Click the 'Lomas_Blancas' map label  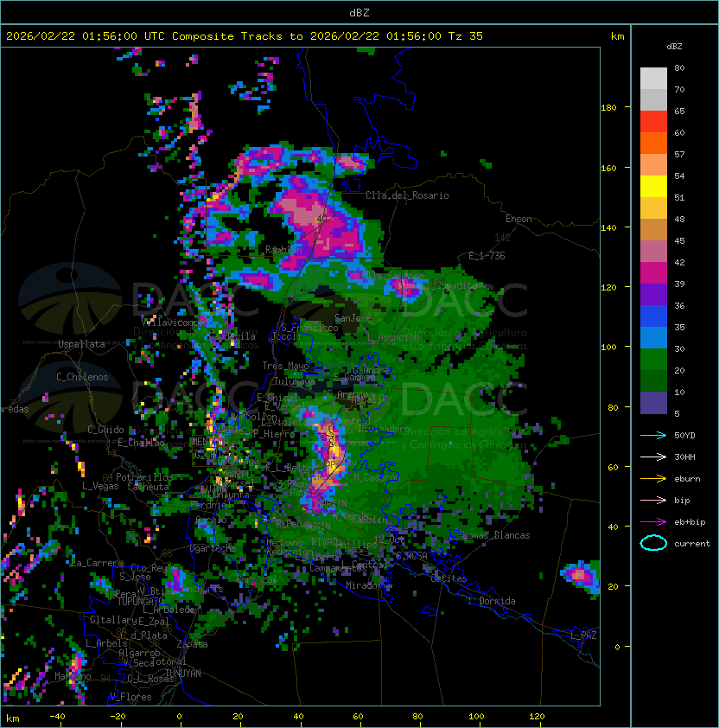coord(496,535)
